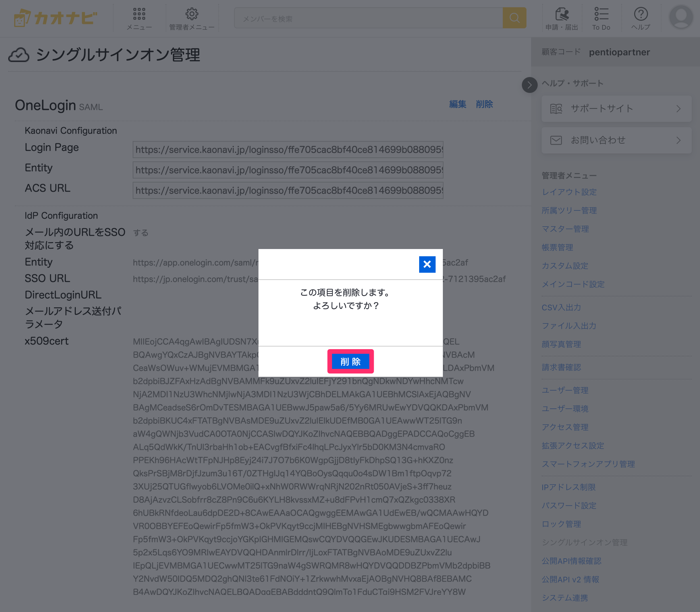Go to 顔写真管理
The height and width of the screenshot is (612, 700).
[561, 344]
